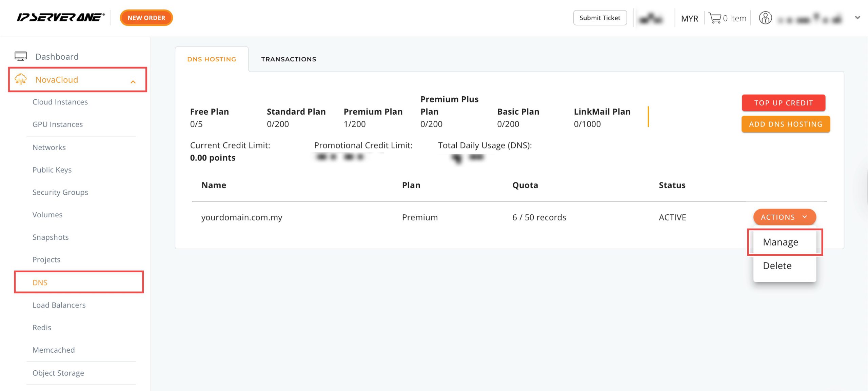Click the Submit Ticket button
This screenshot has height=391, width=868.
point(600,18)
